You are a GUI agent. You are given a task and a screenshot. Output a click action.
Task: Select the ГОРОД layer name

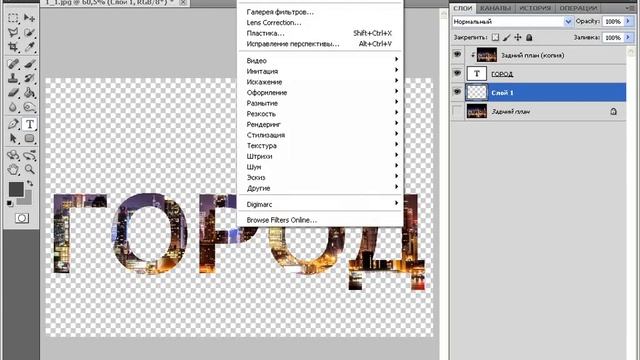point(502,74)
